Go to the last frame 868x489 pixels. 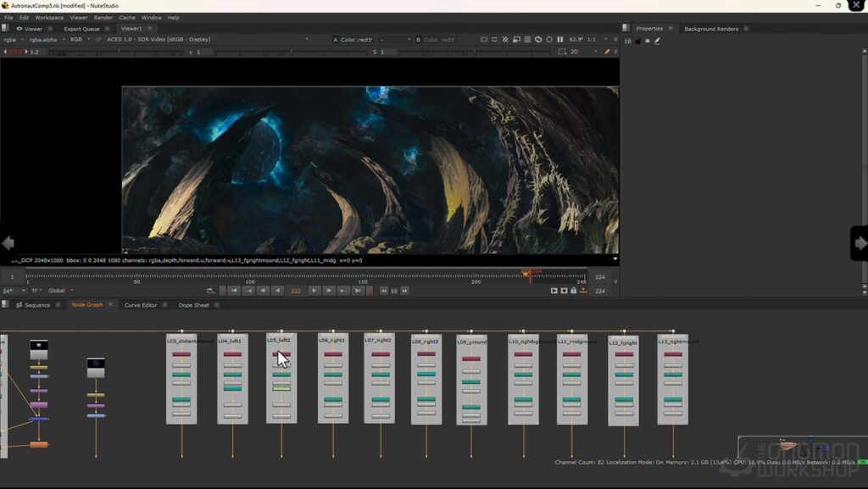coord(358,291)
